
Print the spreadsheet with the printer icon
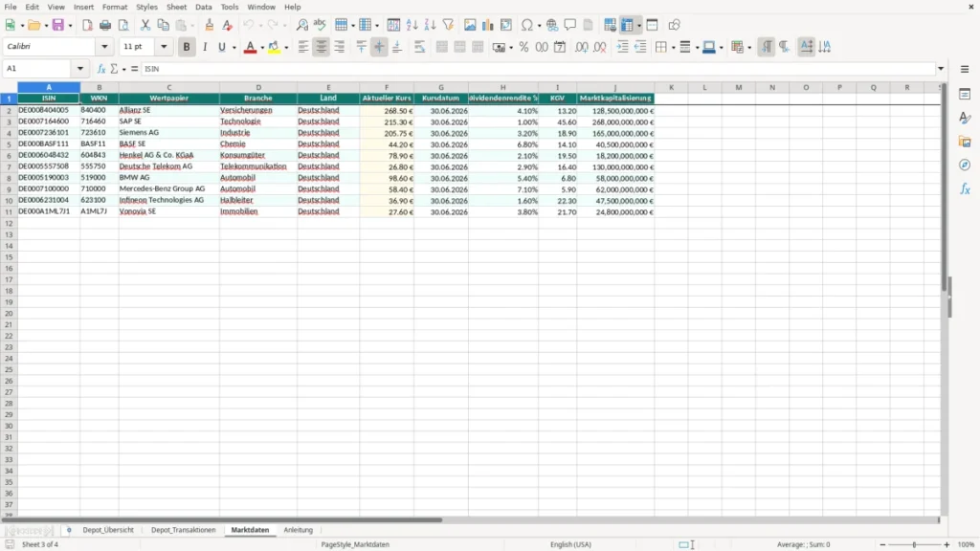(x=105, y=25)
